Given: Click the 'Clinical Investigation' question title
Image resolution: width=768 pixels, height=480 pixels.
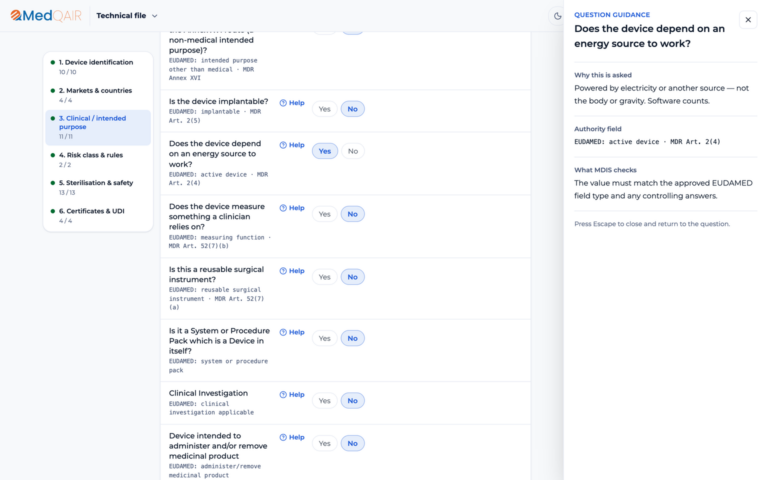Looking at the screenshot, I should [208, 393].
